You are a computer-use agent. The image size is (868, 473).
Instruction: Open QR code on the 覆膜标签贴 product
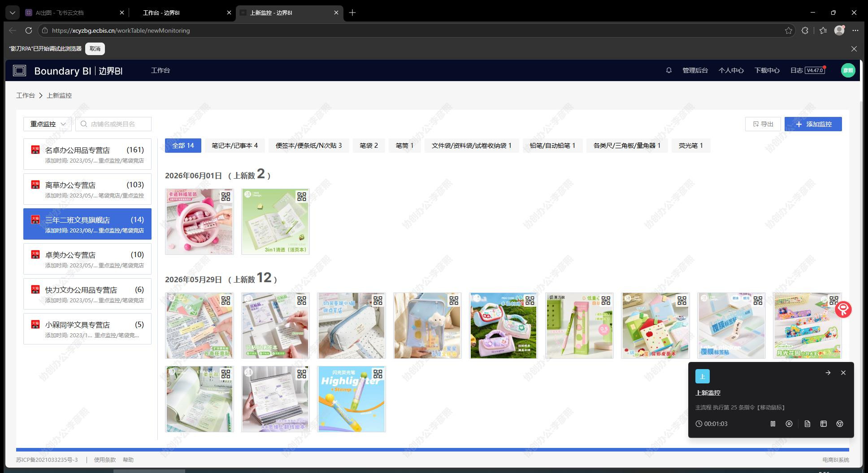coord(758,300)
